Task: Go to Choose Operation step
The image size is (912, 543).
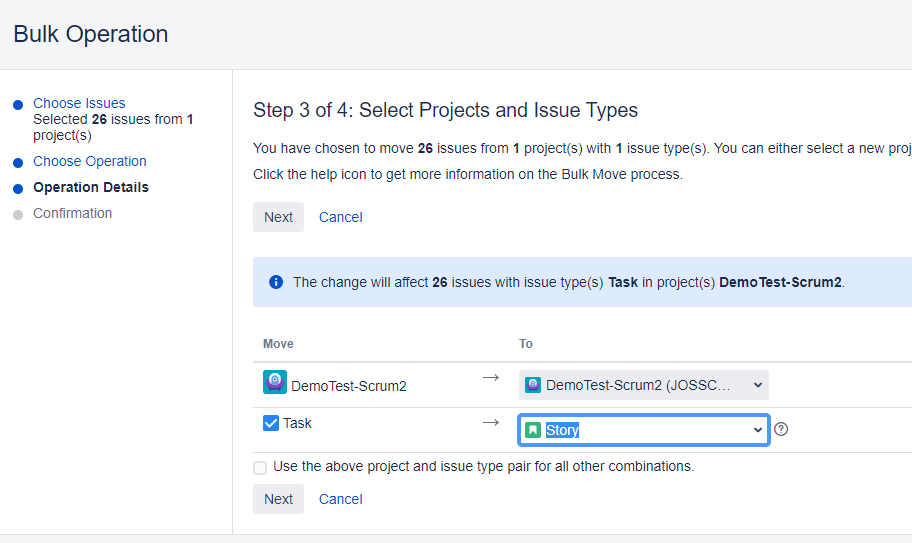Action: click(x=90, y=161)
